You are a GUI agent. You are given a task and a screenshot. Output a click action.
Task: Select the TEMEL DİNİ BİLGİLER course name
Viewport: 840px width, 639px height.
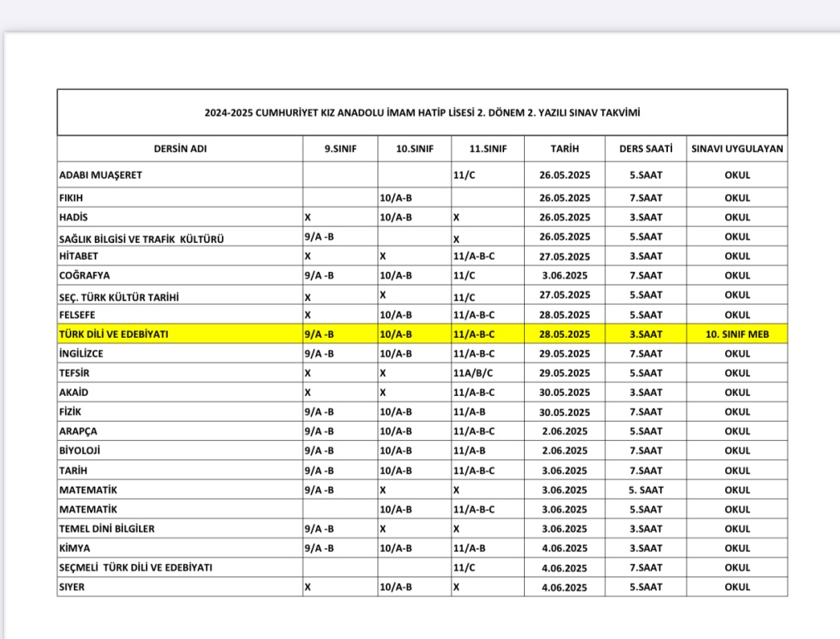pos(106,528)
